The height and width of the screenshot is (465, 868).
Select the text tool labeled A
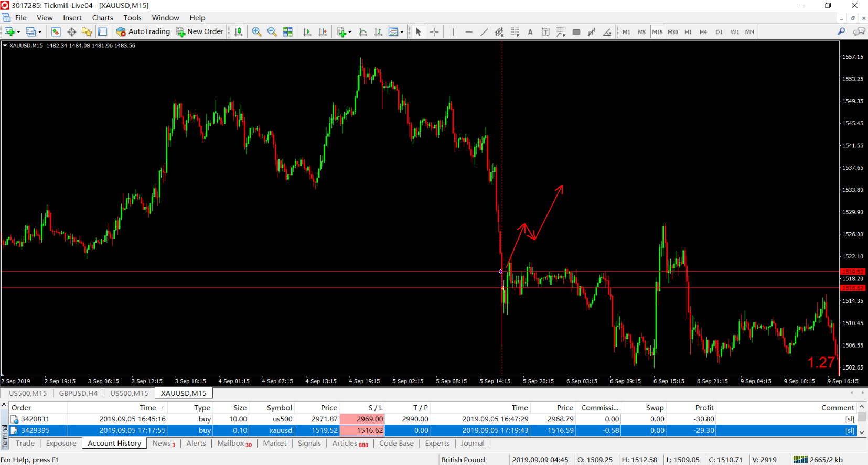[530, 32]
